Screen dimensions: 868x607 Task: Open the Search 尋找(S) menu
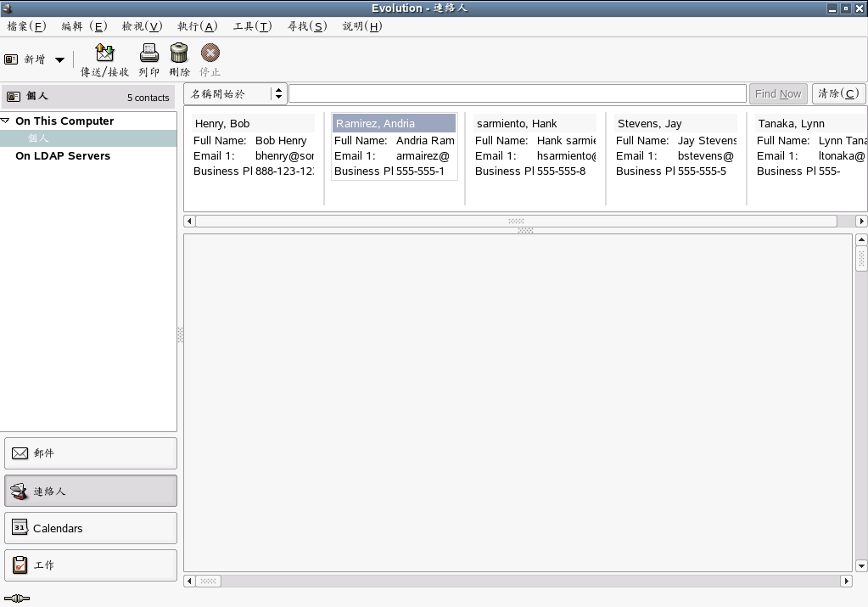307,26
